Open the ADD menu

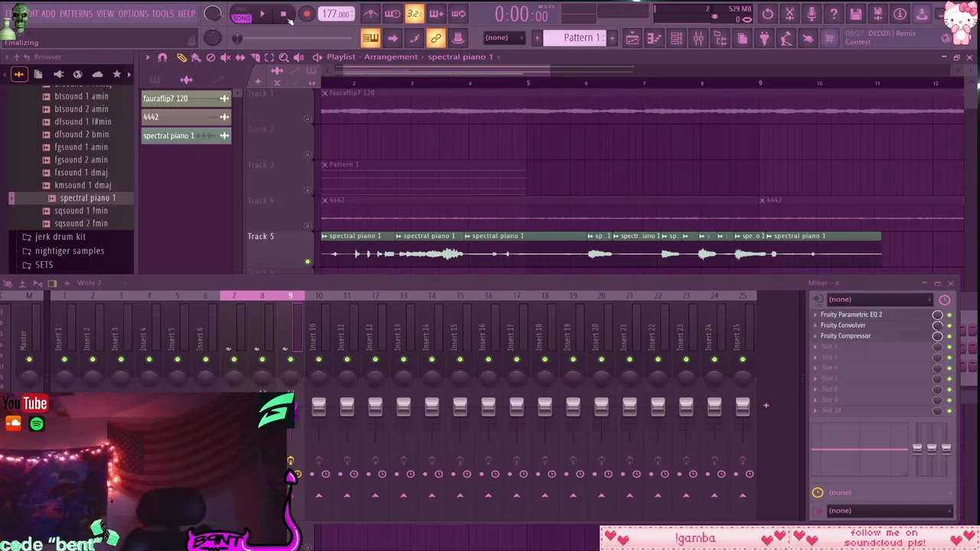click(x=48, y=14)
